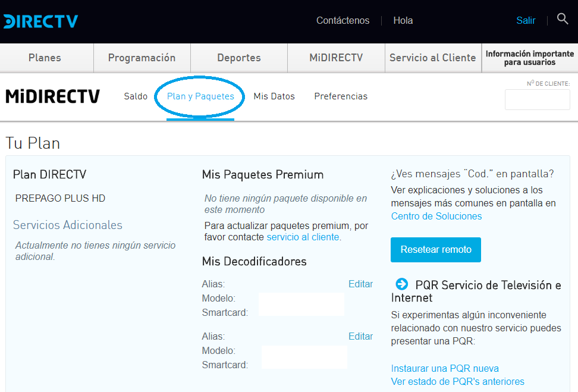
Task: Click 'Actualmente no tienes ningún servicio adicional' text
Action: (x=96, y=251)
